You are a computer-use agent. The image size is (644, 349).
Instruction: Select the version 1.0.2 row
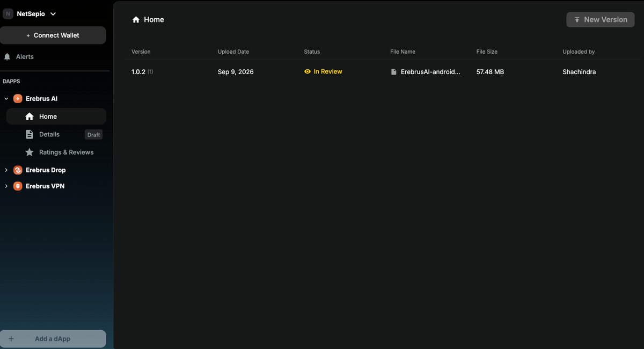tap(383, 72)
